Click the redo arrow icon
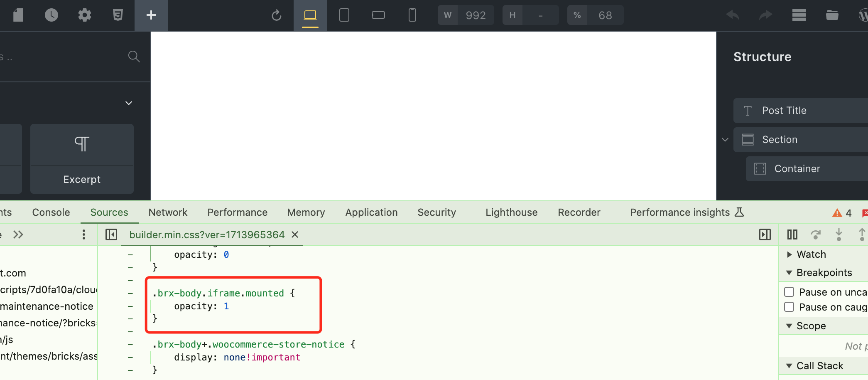The height and width of the screenshot is (380, 868). pos(766,15)
